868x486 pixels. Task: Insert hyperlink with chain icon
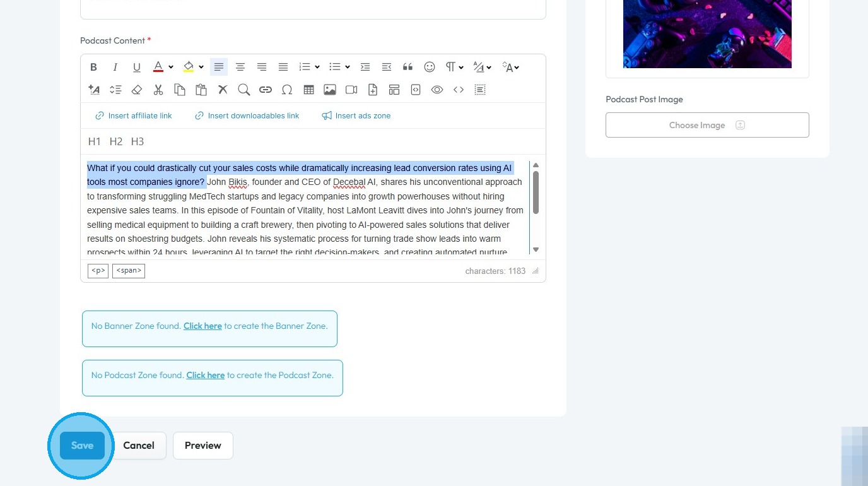pyautogui.click(x=266, y=90)
